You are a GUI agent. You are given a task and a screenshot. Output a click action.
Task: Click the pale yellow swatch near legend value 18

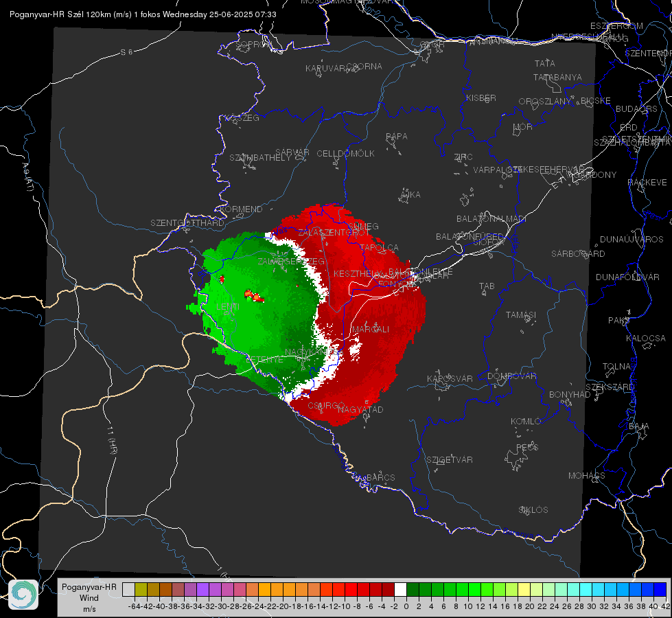point(524,589)
